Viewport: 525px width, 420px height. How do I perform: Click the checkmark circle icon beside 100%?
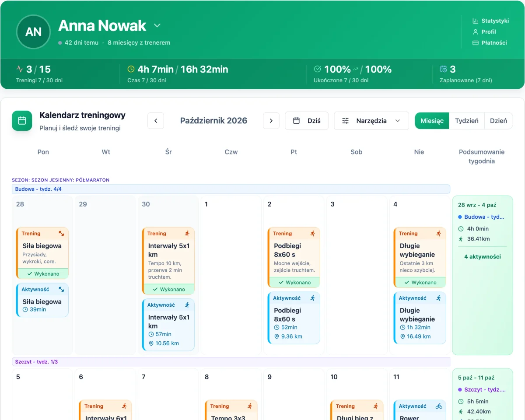318,69
